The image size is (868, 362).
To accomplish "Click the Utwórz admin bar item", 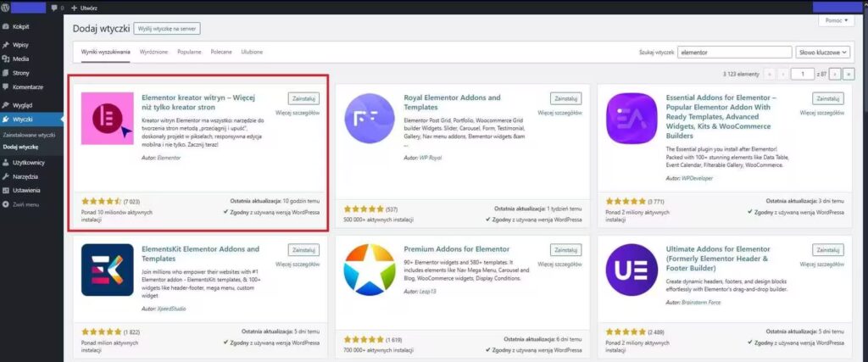I will tap(84, 8).
